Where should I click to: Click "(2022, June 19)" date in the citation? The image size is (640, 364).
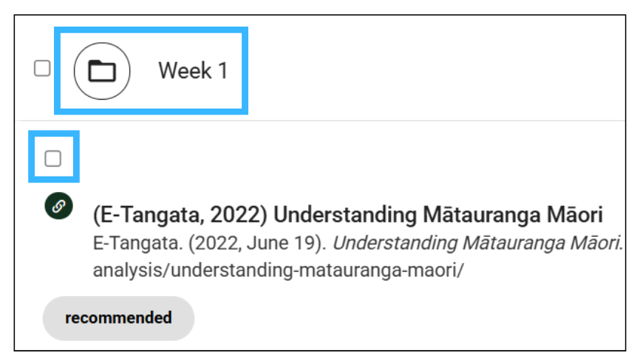click(x=257, y=244)
